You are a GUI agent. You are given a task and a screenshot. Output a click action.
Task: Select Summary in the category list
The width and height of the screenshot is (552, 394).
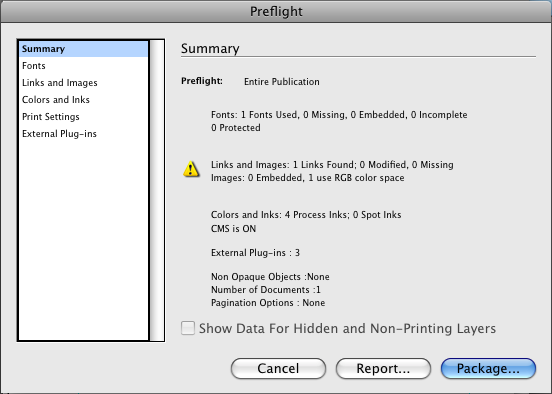click(83, 49)
